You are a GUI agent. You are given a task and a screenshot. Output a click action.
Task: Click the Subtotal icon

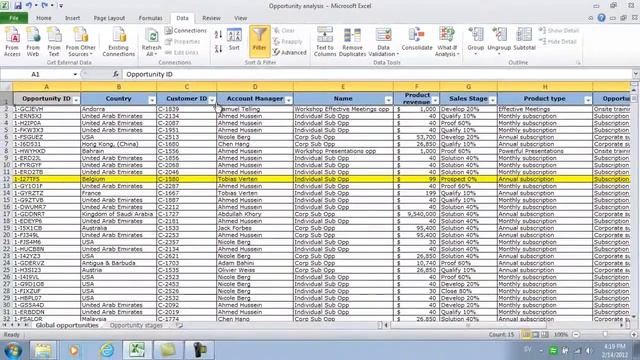(x=524, y=40)
